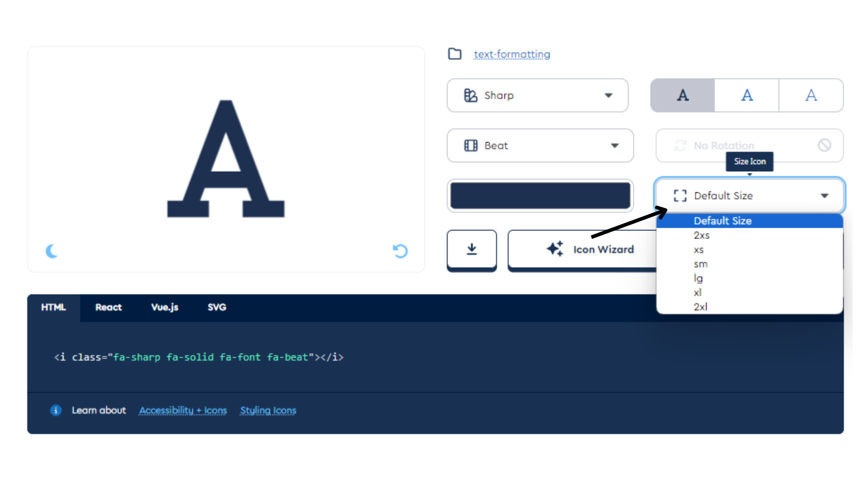Select thin A style toggle
The width and height of the screenshot is (868, 488).
(x=811, y=95)
